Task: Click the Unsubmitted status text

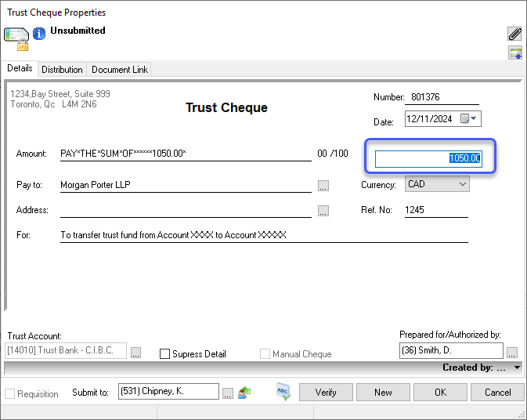Action: coord(78,31)
